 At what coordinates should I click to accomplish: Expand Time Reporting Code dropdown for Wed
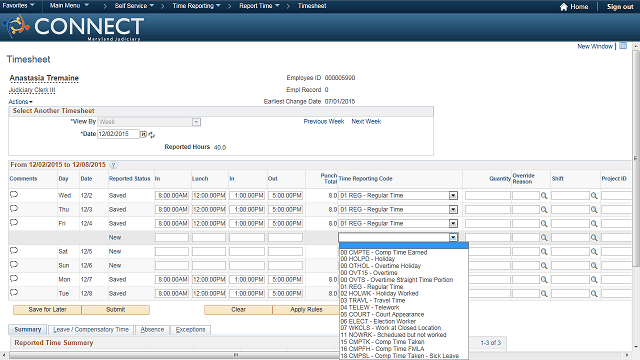(x=453, y=196)
